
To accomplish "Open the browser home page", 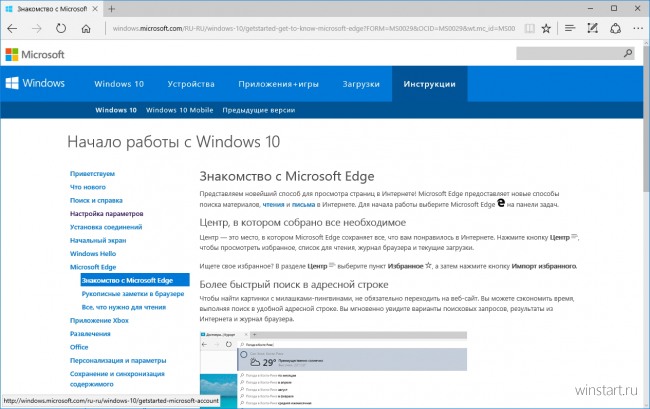I will (86, 29).
